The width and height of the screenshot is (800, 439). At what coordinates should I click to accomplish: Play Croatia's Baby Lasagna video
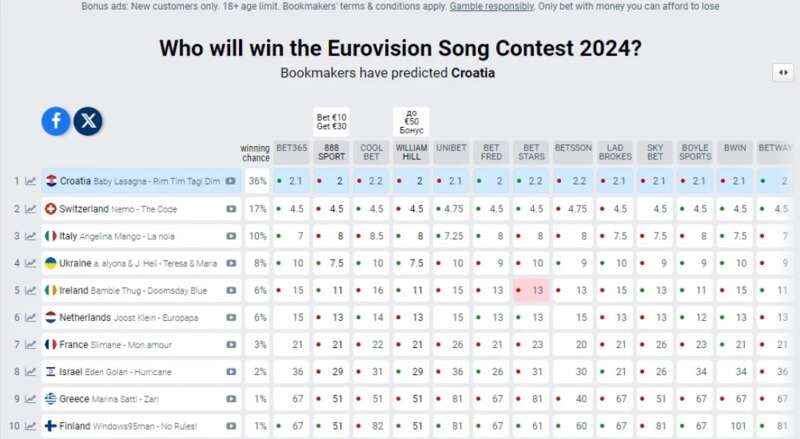coord(231,181)
